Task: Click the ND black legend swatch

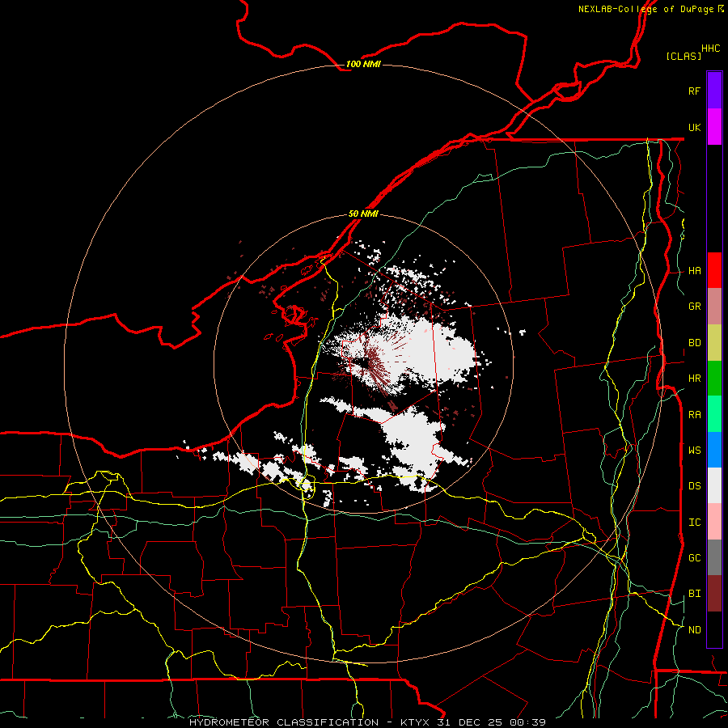Action: pos(714,629)
